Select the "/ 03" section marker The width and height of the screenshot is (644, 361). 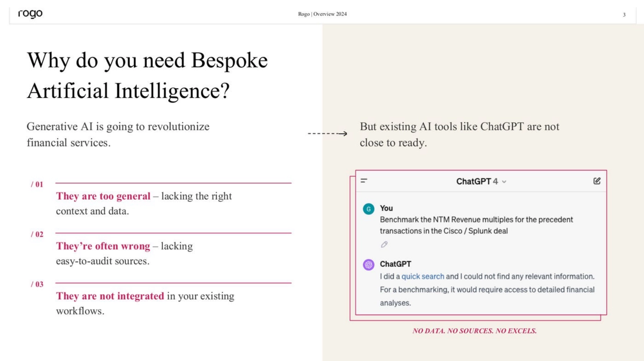pos(37,284)
